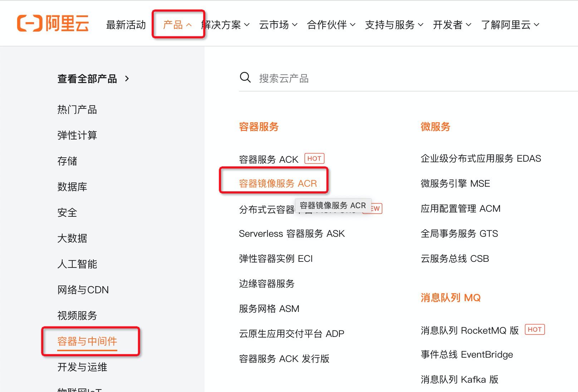Open 最新活动 in the top navigation

(x=126, y=25)
